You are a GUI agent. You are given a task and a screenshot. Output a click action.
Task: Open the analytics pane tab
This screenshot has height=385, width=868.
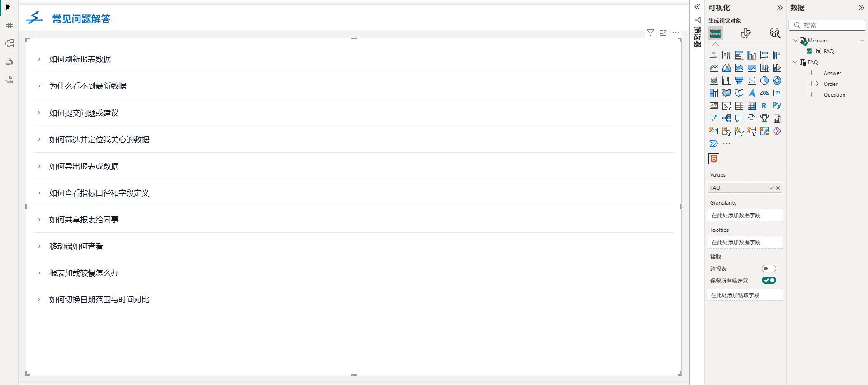[775, 33]
